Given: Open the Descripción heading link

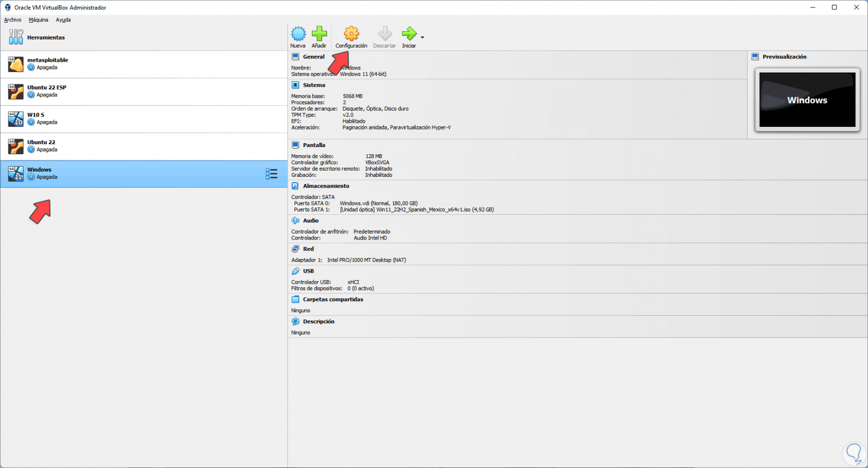Looking at the screenshot, I should [319, 322].
